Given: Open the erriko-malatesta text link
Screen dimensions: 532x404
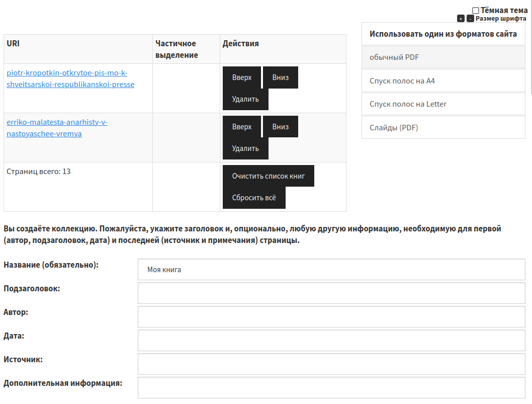Looking at the screenshot, I should coord(57,128).
